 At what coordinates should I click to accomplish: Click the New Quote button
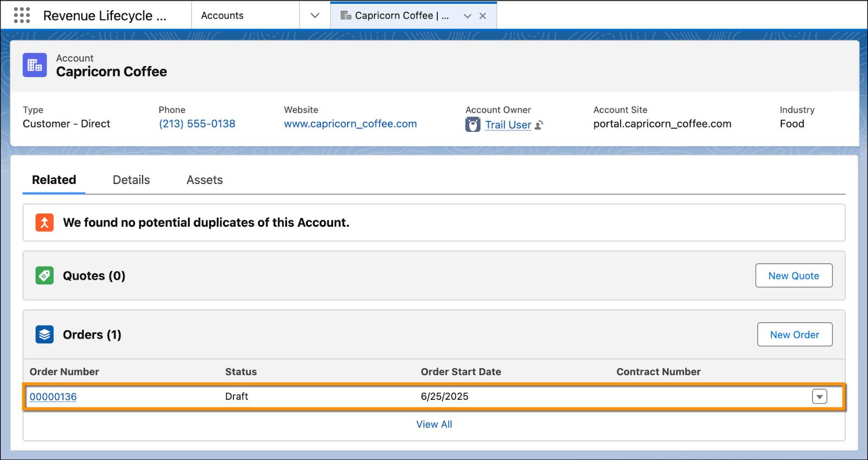(794, 276)
